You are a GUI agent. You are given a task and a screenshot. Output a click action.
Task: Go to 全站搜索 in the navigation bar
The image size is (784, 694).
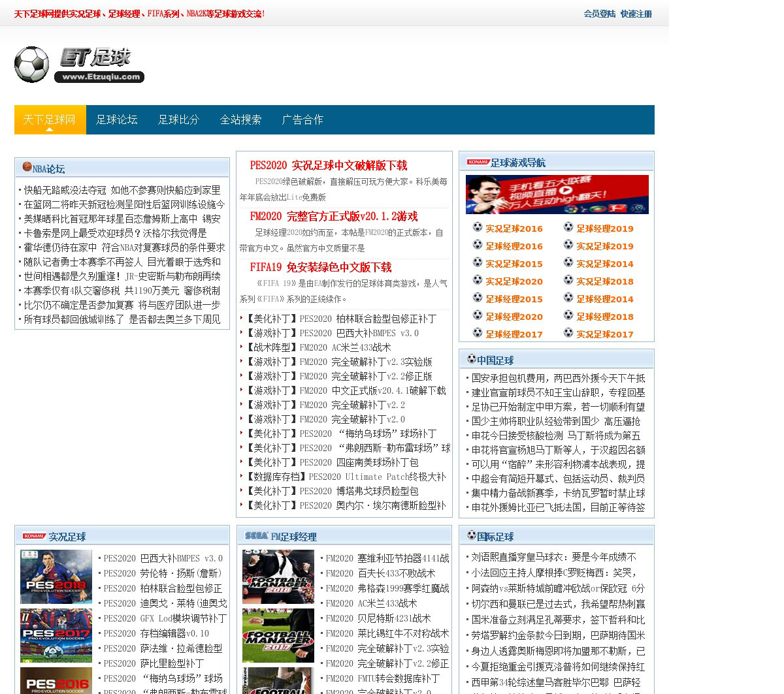tap(240, 119)
